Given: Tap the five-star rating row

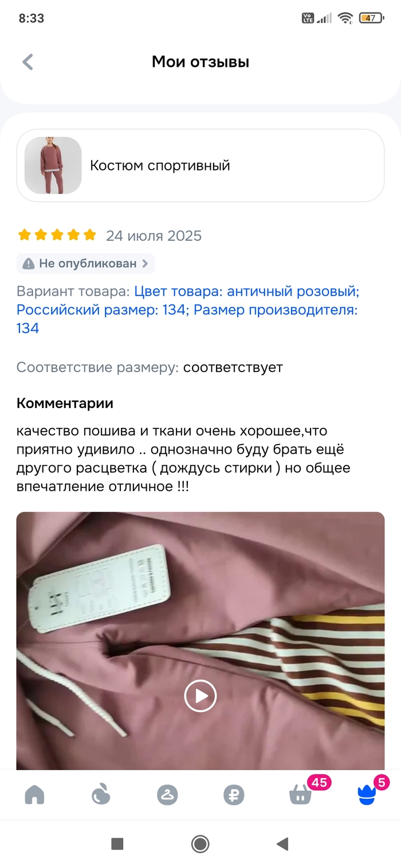Looking at the screenshot, I should [57, 235].
